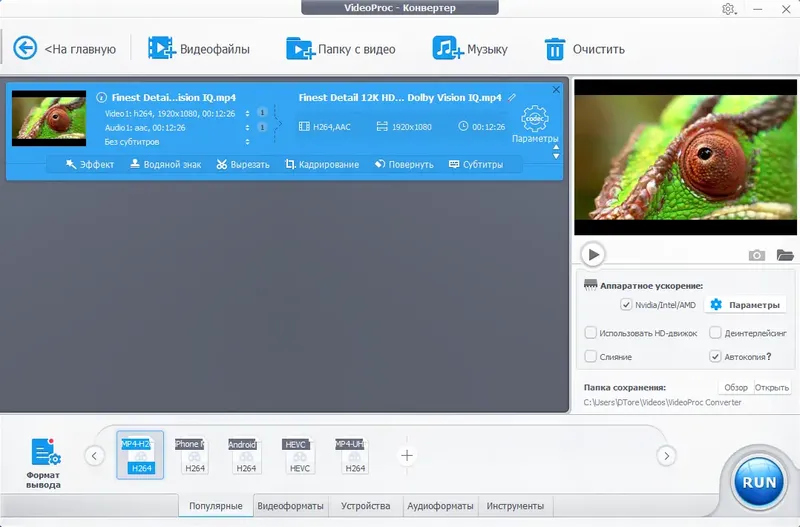Image resolution: width=800 pixels, height=527 pixels.
Task: Open the Video1 track selector arrows
Action: click(x=247, y=113)
